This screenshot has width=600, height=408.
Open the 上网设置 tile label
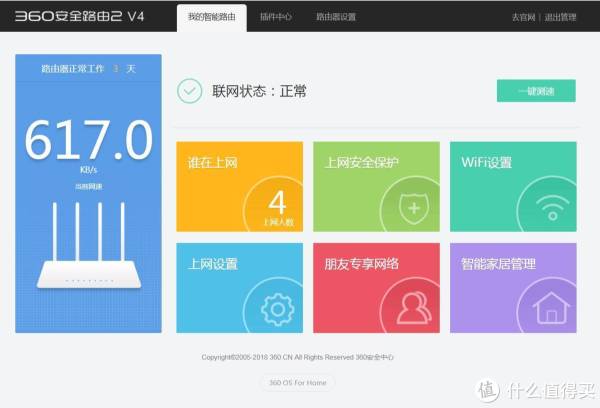pos(212,264)
